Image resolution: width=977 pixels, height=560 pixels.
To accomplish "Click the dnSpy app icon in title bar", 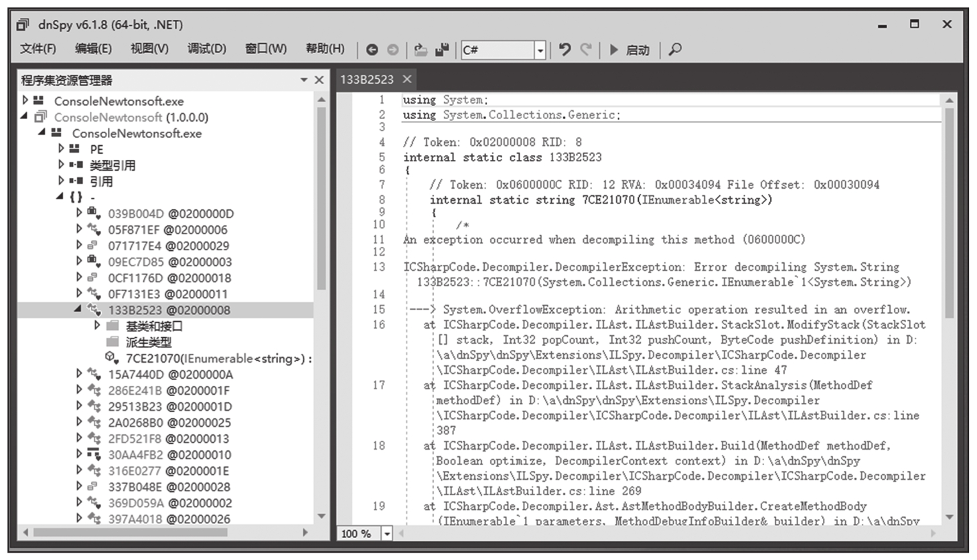I will 23,24.
